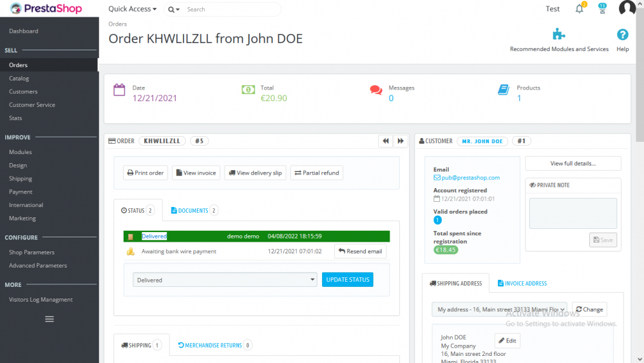
Task: Open Recommended Modules and Services puzzle icon
Action: coord(558,35)
